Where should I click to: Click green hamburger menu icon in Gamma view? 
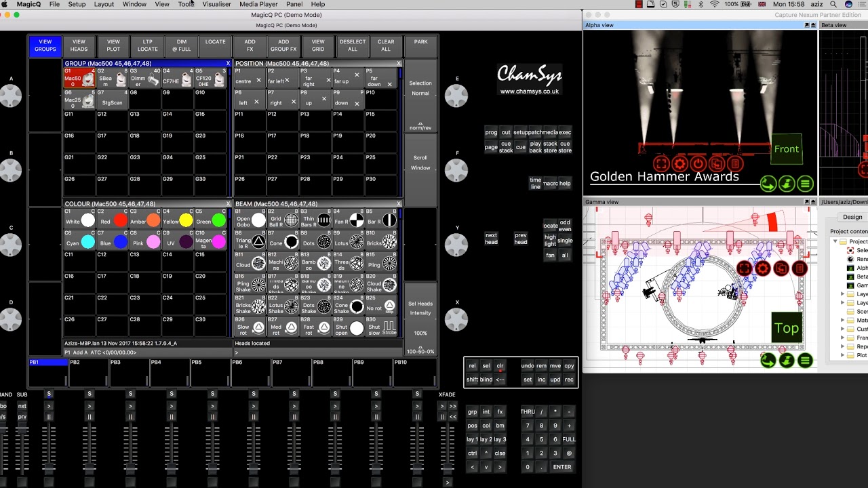pyautogui.click(x=805, y=361)
